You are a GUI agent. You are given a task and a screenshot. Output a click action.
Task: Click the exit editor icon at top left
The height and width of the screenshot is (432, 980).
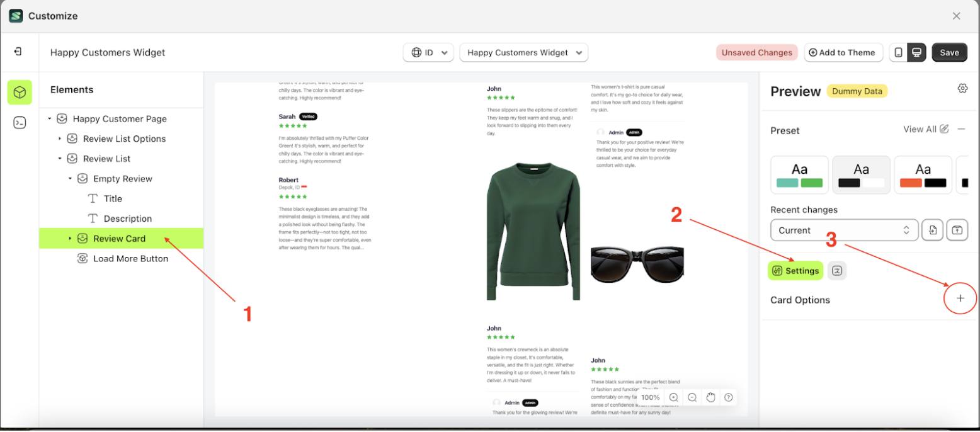pos(18,52)
